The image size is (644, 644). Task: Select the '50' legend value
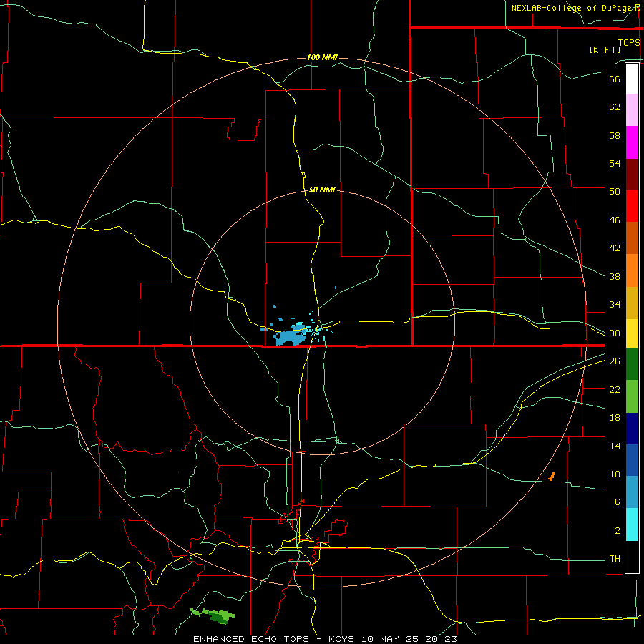615,192
